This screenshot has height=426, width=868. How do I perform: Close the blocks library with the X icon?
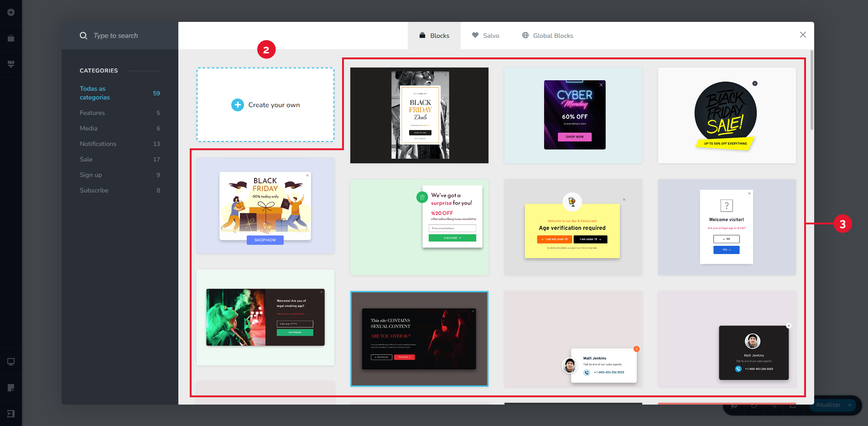click(803, 35)
